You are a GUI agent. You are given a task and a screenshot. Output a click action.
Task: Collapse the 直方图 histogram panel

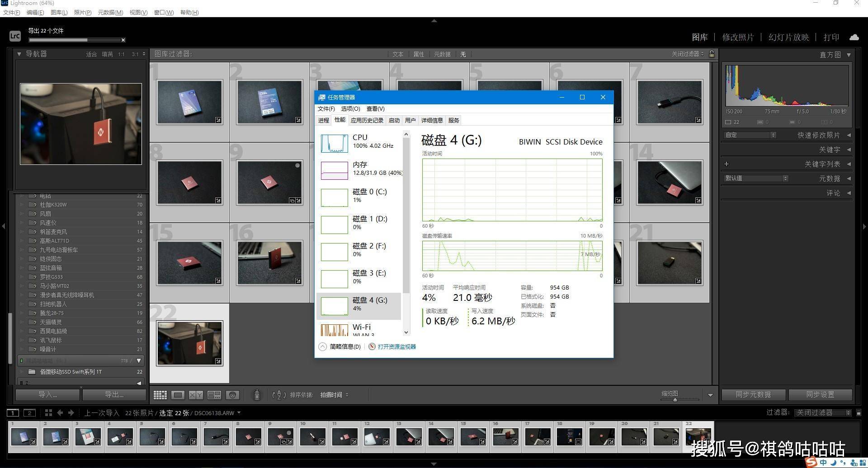tap(849, 55)
